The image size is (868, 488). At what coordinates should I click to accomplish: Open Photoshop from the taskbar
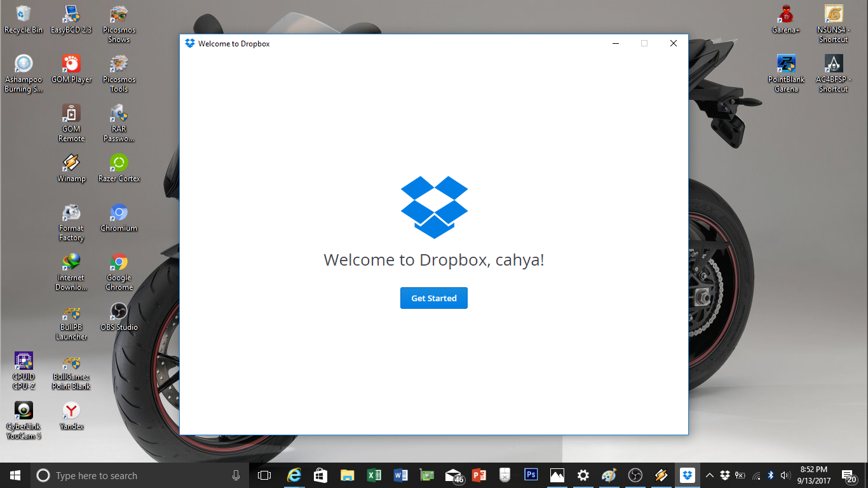click(531, 475)
